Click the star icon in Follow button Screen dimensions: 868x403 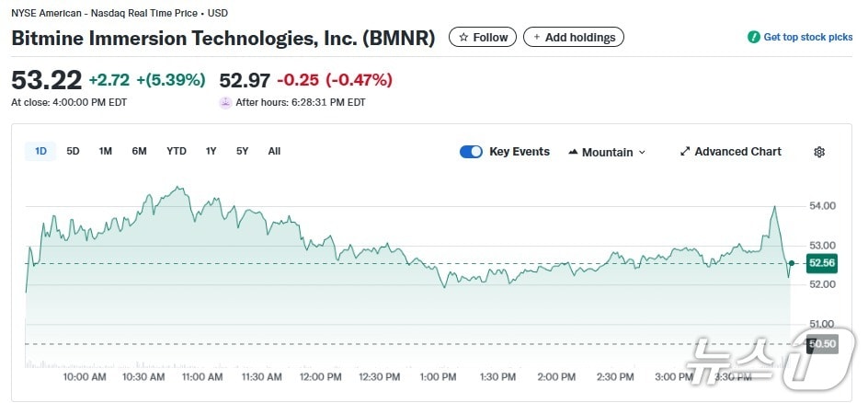[463, 38]
